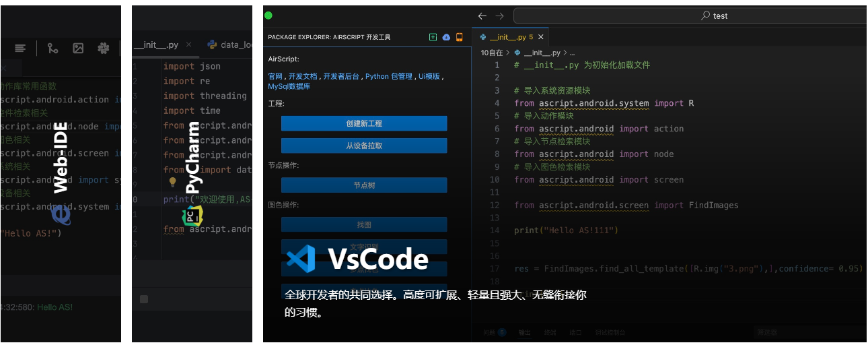Go forward with the right arrow in VsCode
This screenshot has width=868, height=345.
coord(499,15)
